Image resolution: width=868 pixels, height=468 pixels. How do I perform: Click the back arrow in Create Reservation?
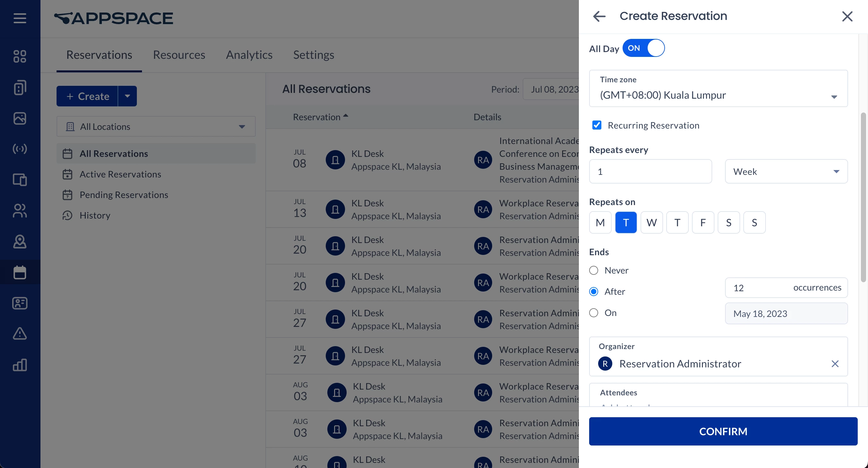coord(599,16)
